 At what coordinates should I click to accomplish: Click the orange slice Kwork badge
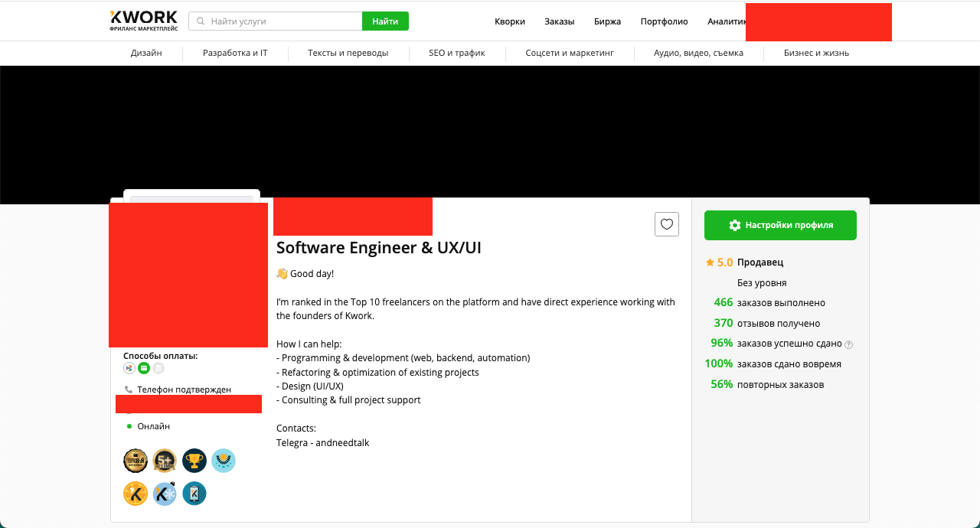point(136,494)
